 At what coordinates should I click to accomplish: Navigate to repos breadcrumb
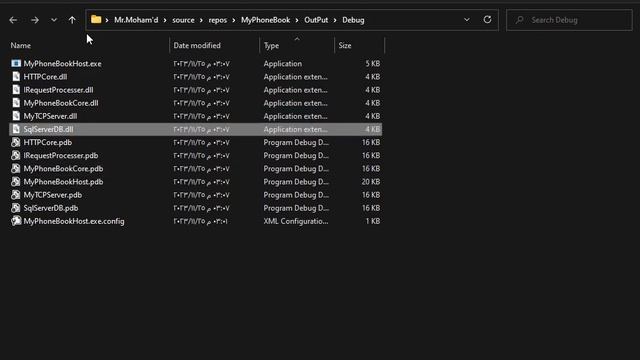point(218,20)
